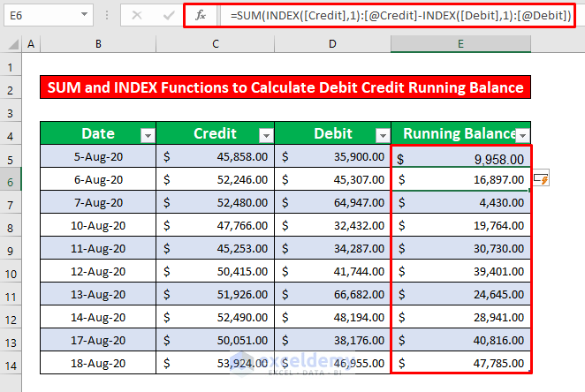The height and width of the screenshot is (392, 585).
Task: Select column C header
Action: (216, 44)
